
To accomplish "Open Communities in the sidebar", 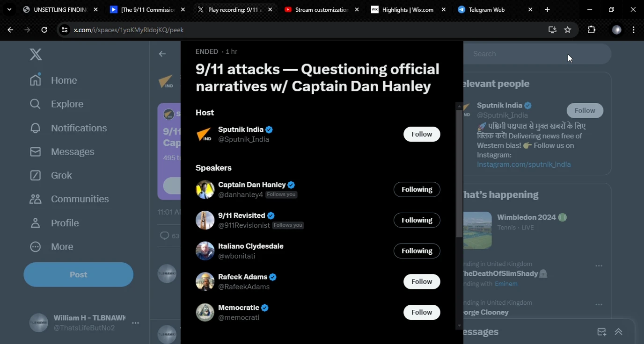I will click(69, 199).
